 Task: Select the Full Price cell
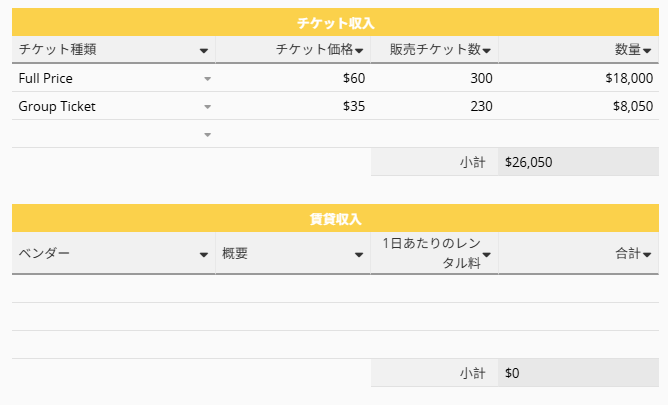click(114, 78)
